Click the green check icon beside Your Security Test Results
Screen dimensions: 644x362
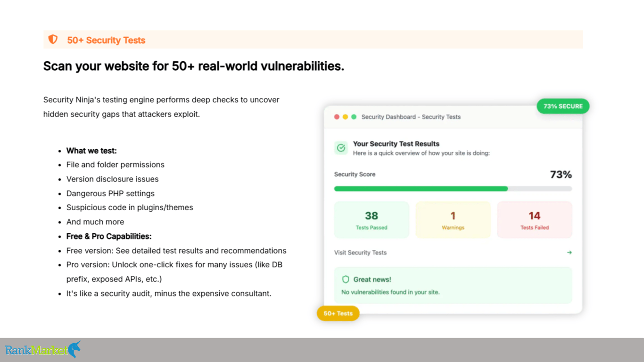(341, 148)
